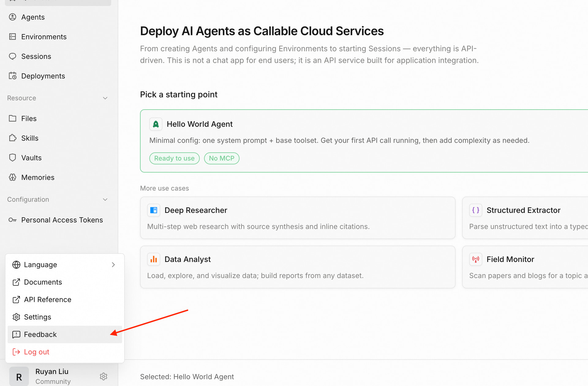
Task: Click the 'Pick a starting point' heading
Action: pos(179,94)
